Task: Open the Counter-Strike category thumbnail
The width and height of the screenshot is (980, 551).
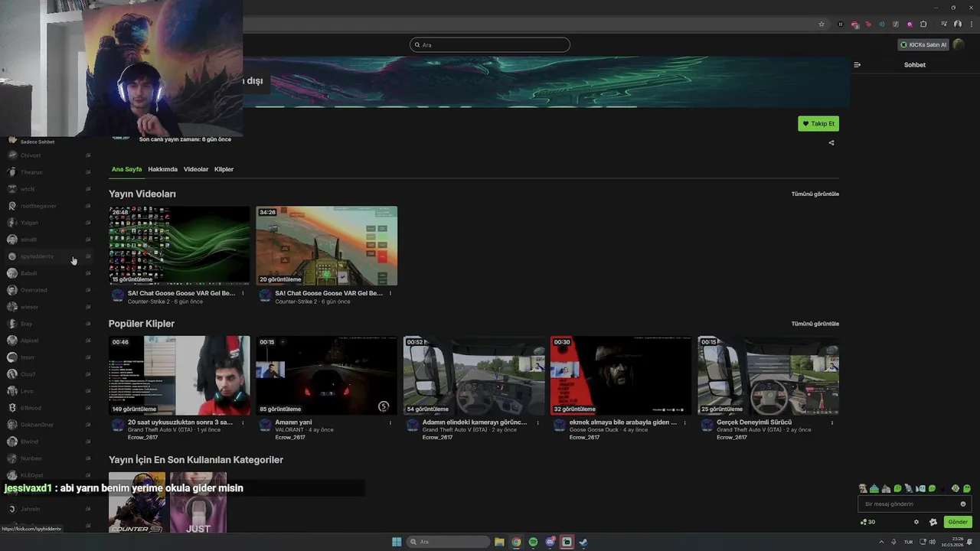Action: click(137, 503)
